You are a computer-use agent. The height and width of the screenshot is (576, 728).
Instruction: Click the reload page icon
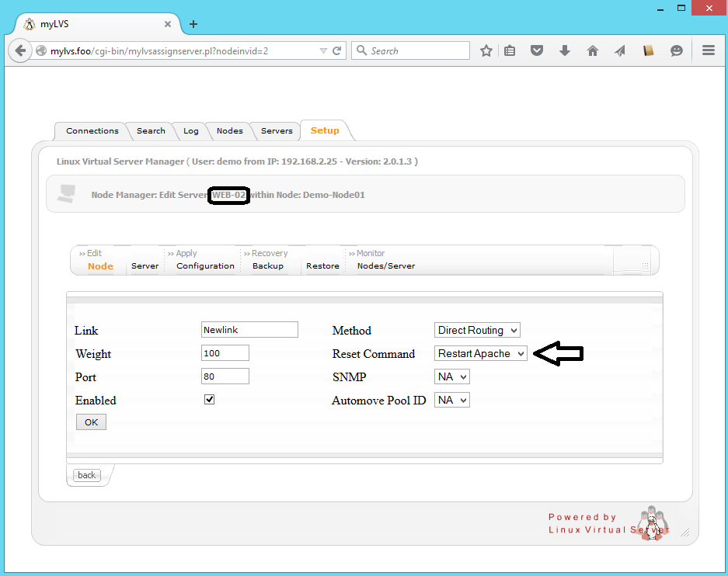click(337, 51)
